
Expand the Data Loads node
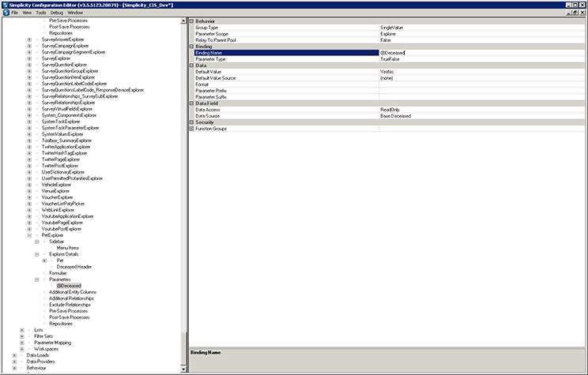click(14, 355)
